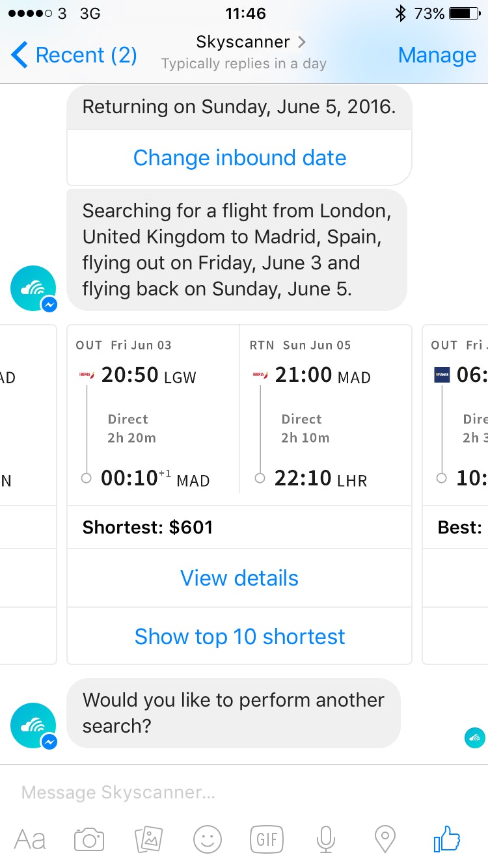Tap the location pin icon
Screen dimensions: 488x868
(x=386, y=839)
